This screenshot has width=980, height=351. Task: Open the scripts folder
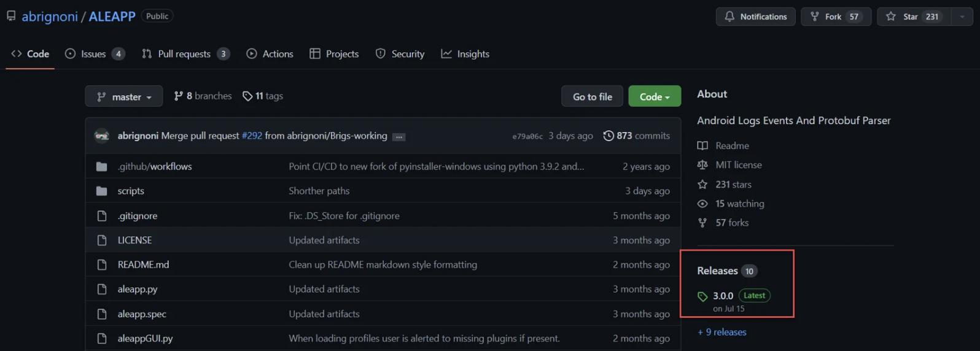[131, 191]
